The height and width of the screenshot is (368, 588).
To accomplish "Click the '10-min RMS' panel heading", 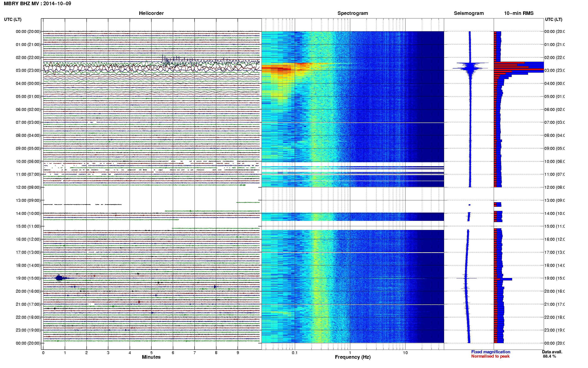I will click(519, 13).
